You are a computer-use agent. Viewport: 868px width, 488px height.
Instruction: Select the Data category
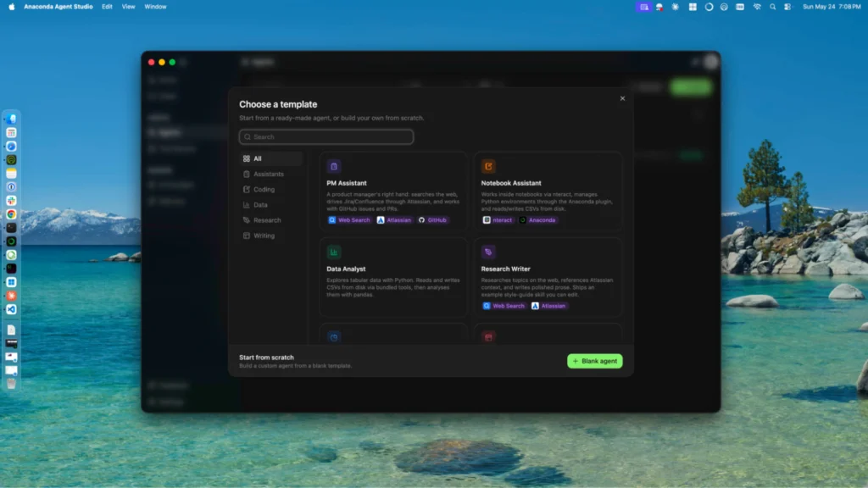[x=271, y=205]
